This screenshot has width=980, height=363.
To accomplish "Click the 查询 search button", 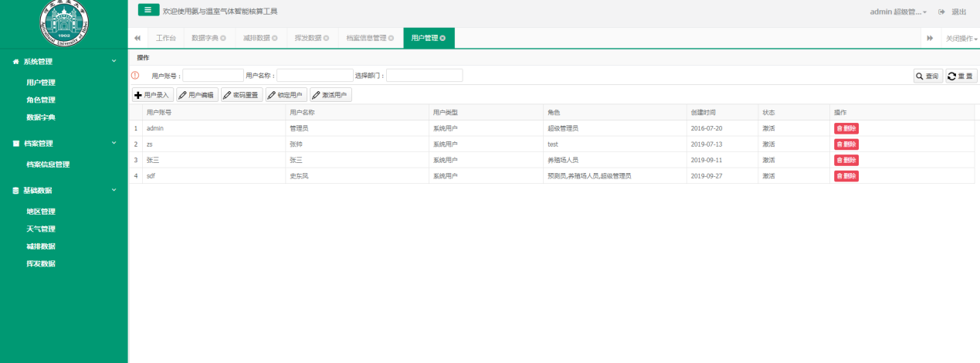I will pos(927,76).
